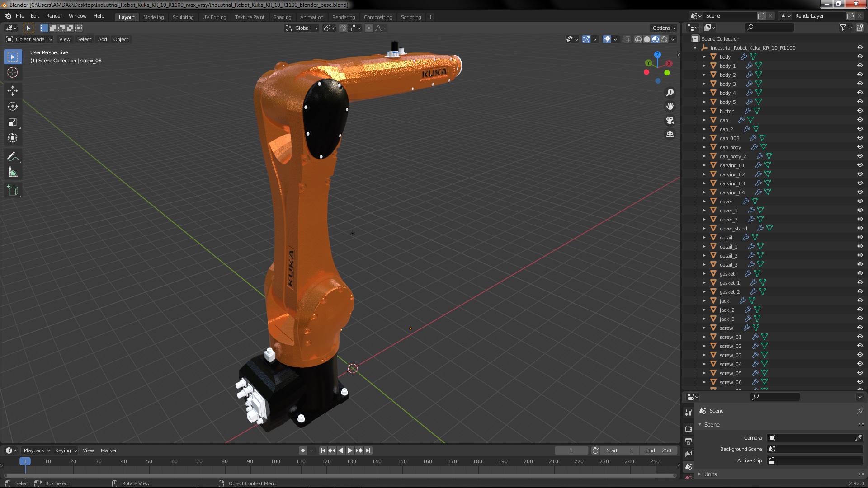Activate the Transform tool
868x488 pixels.
[13, 138]
